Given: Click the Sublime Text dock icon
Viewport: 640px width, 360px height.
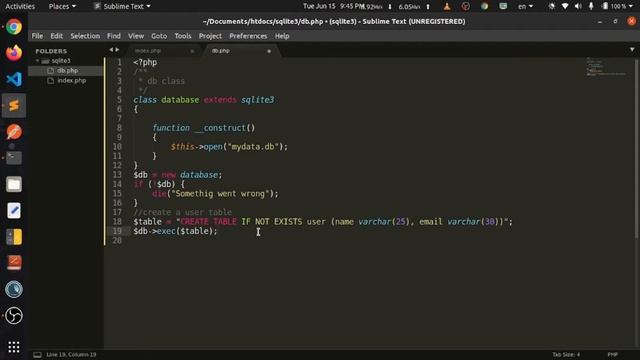Looking at the screenshot, I should pos(14,105).
